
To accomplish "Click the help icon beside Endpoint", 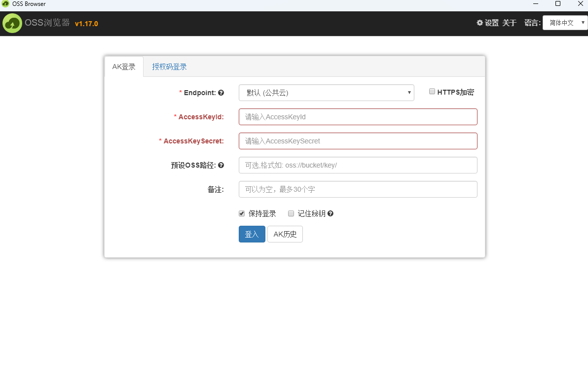I will 221,93.
